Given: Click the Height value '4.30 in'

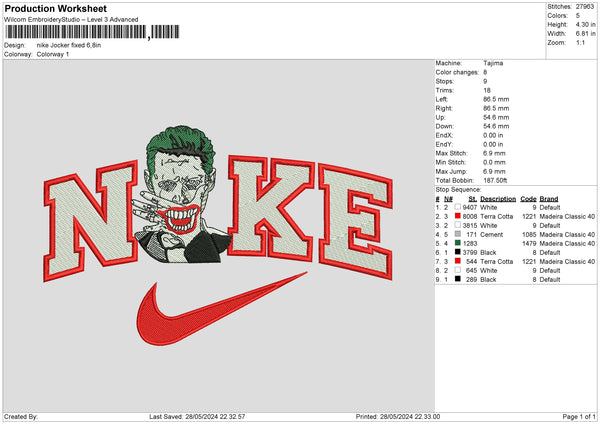Looking at the screenshot, I should click(585, 24).
